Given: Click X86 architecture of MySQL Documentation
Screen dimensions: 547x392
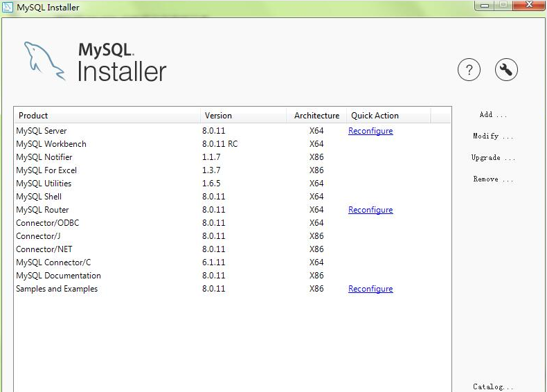Looking at the screenshot, I should (x=316, y=276).
